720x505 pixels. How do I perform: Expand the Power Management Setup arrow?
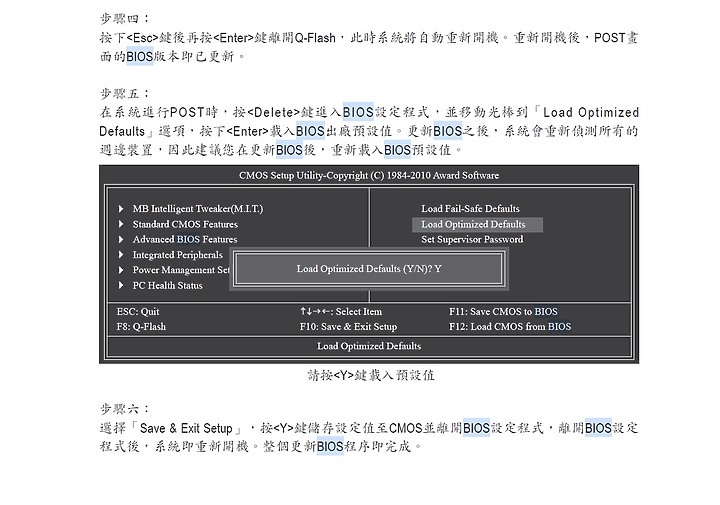coord(121,270)
